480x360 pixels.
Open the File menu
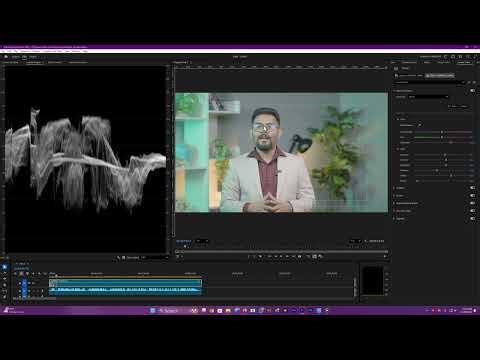tap(3, 51)
